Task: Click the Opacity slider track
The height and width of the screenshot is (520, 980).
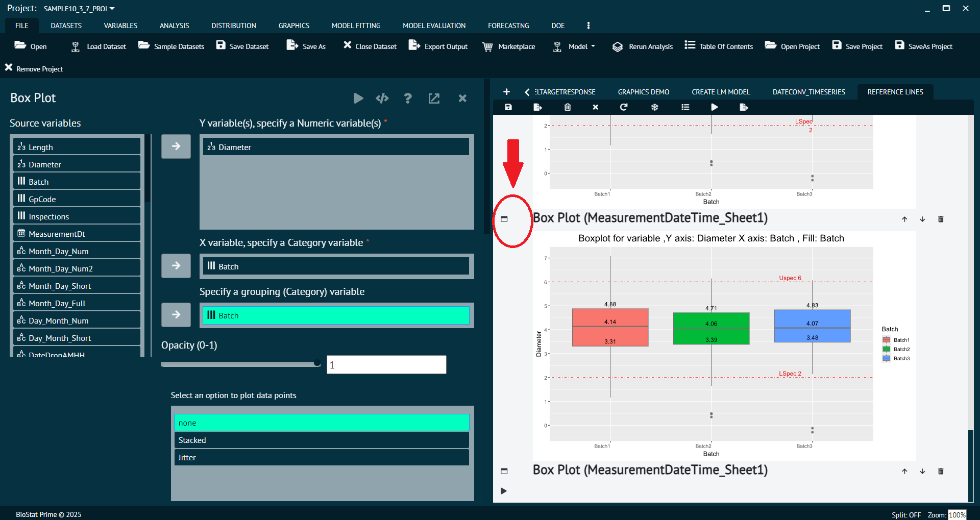Action: click(x=240, y=364)
